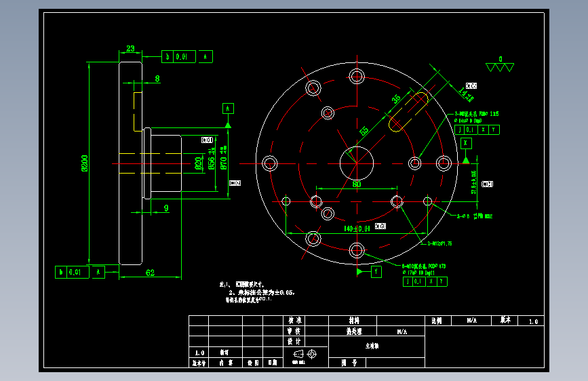The width and height of the screenshot is (588, 381).
Task: Click the 0.1 X Y tolerance frame near PCD 175 note
Action: 425,281
